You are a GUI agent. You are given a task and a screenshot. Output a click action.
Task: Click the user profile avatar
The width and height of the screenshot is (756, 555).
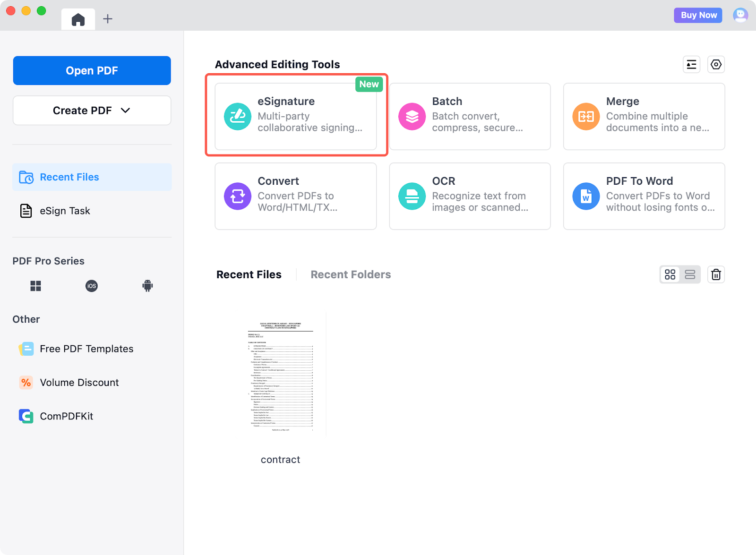(x=740, y=15)
